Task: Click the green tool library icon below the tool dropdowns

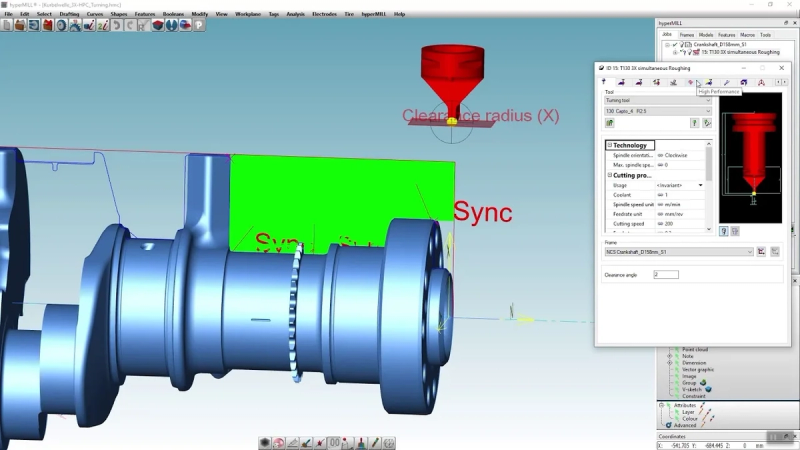Action: [610, 123]
